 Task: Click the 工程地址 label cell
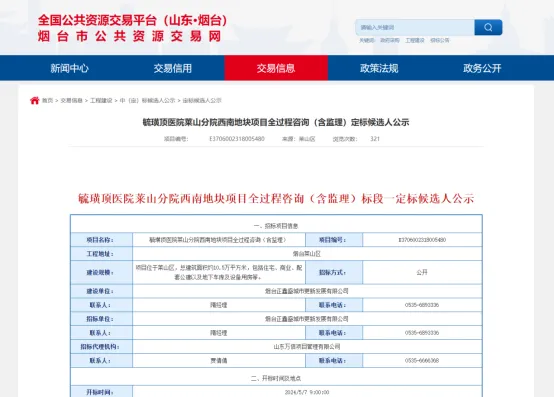[101, 254]
